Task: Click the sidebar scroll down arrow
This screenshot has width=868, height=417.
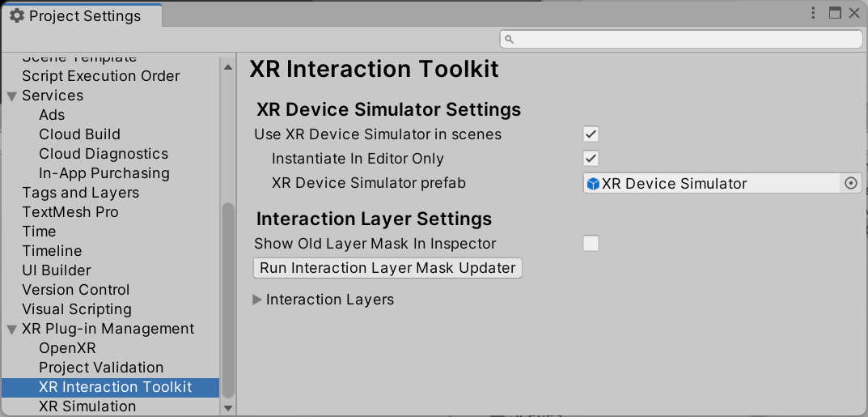Action: 228,408
